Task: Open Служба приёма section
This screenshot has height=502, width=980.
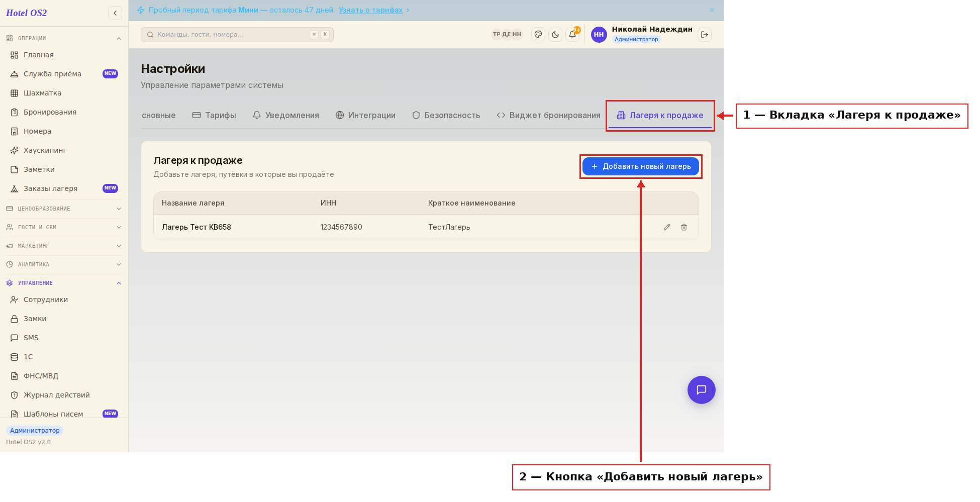Action: point(64,74)
